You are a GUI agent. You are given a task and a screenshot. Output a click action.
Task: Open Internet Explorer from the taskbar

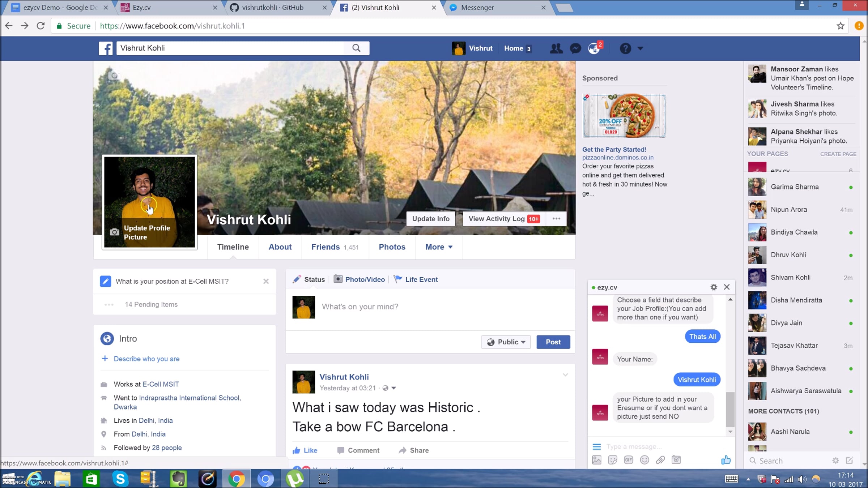click(34, 479)
